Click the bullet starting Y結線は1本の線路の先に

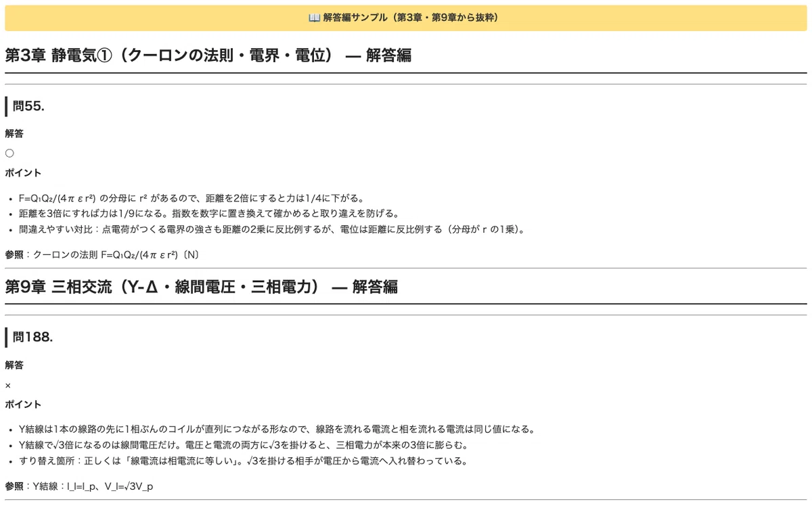[277, 430]
